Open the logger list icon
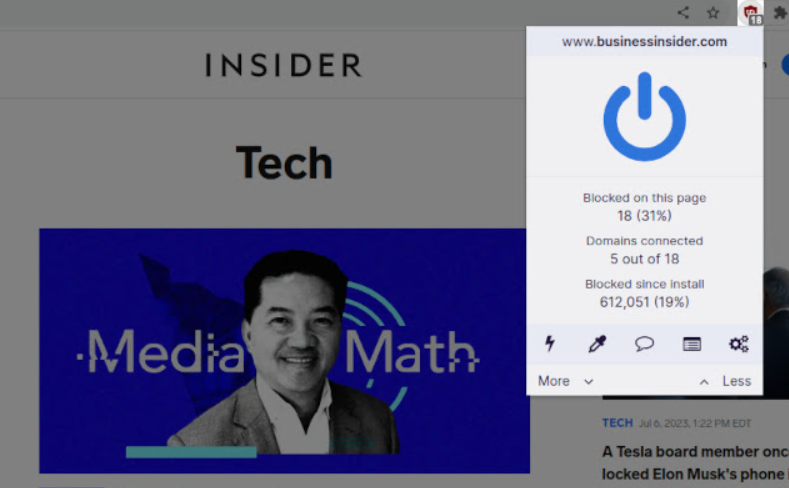Viewport: 789px width, 488px height. (x=691, y=344)
